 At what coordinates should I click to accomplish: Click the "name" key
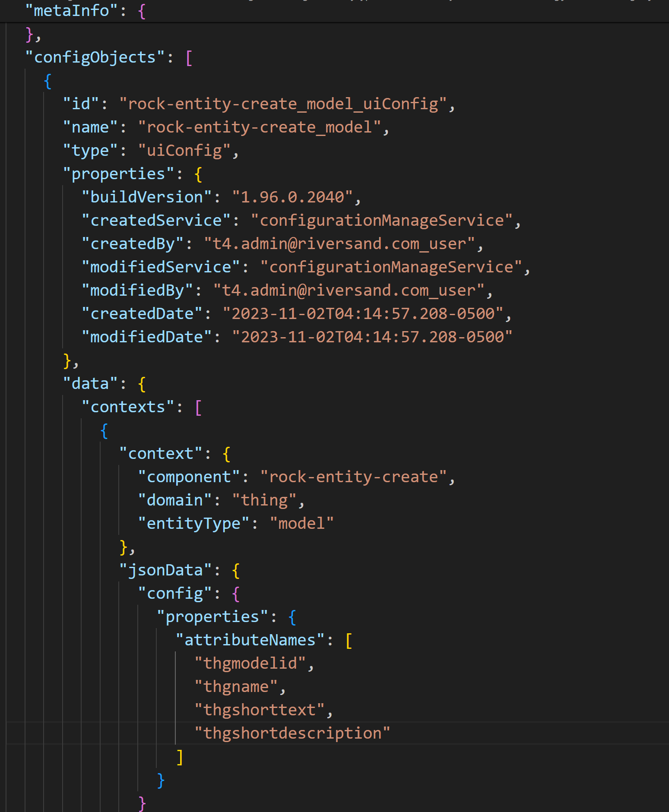[x=90, y=127]
